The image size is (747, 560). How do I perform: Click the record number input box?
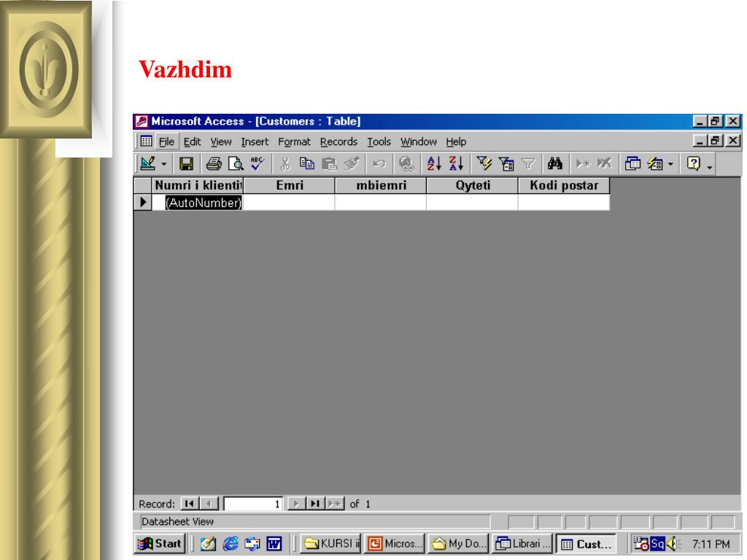253,503
